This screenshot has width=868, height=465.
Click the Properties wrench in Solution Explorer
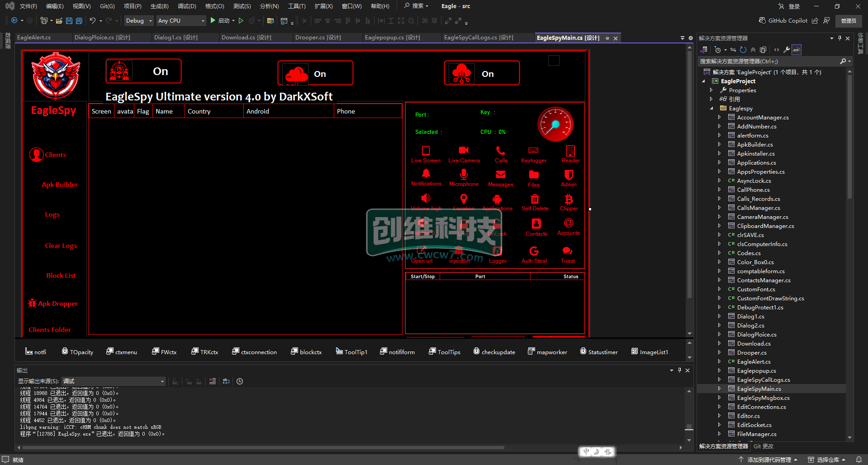click(x=787, y=50)
